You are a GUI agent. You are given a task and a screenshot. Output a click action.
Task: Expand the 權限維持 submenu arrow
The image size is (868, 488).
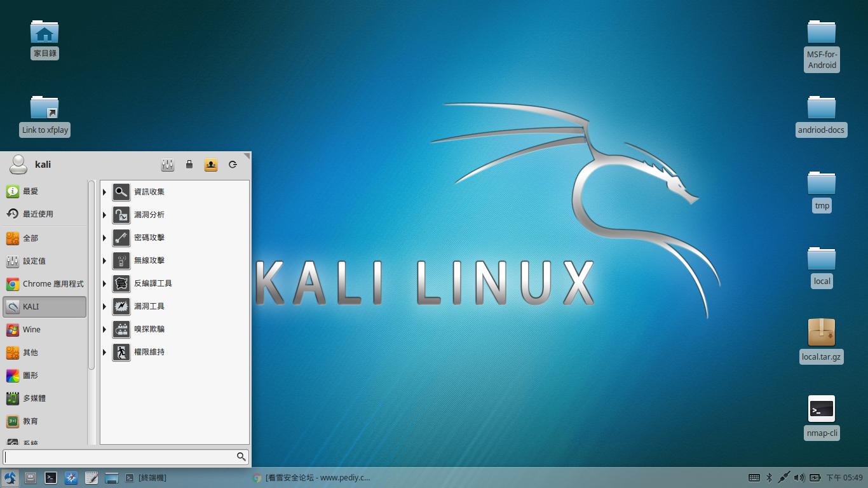click(x=105, y=352)
